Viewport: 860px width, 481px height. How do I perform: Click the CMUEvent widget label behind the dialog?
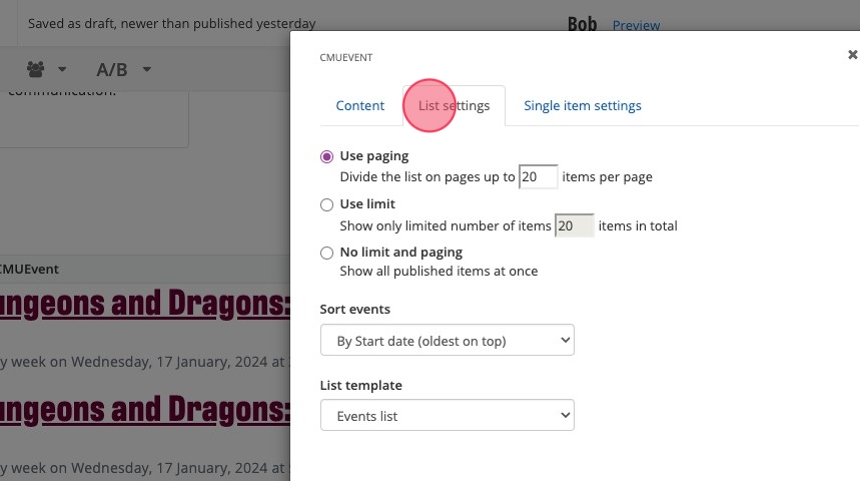[30, 269]
